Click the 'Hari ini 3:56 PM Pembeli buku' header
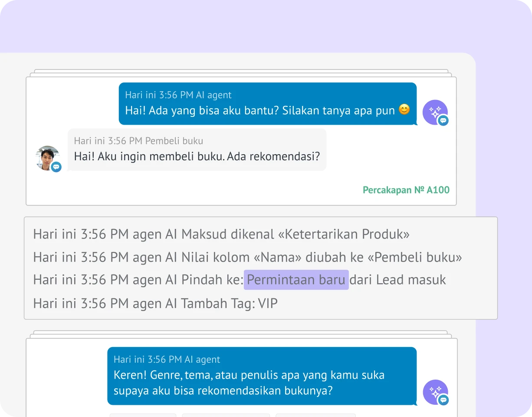532x417 pixels. pos(138,141)
